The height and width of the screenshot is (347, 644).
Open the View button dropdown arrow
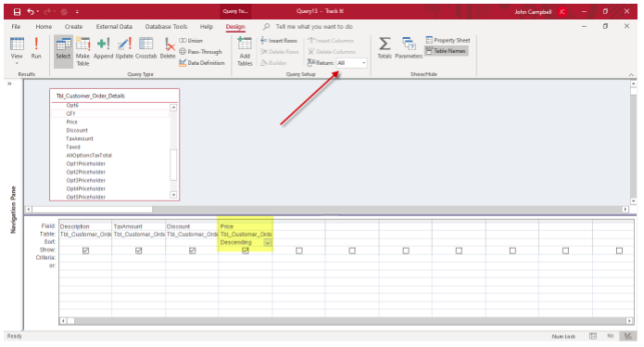click(x=17, y=63)
